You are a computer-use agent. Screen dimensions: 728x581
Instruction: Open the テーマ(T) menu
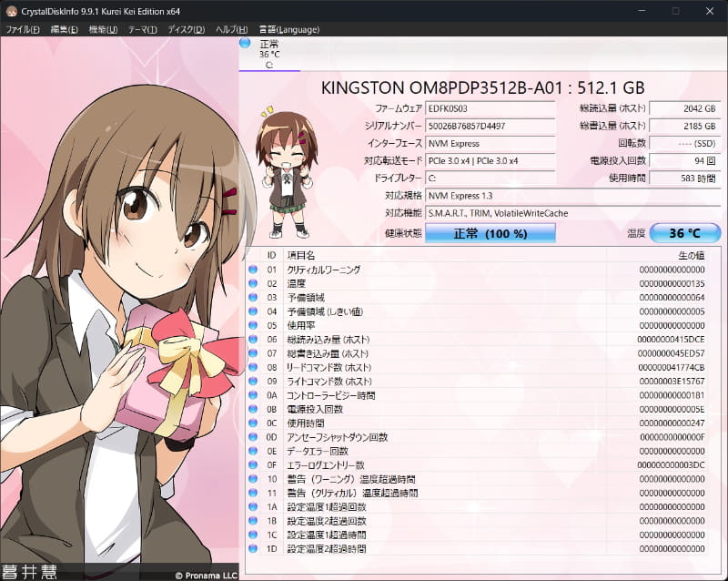[x=143, y=30]
